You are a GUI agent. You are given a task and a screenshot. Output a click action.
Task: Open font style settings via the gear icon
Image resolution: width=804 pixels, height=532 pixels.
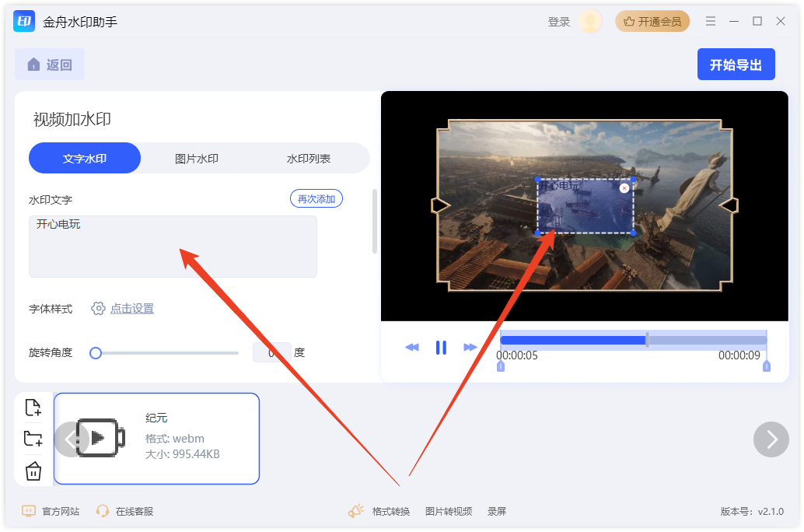[x=98, y=308]
